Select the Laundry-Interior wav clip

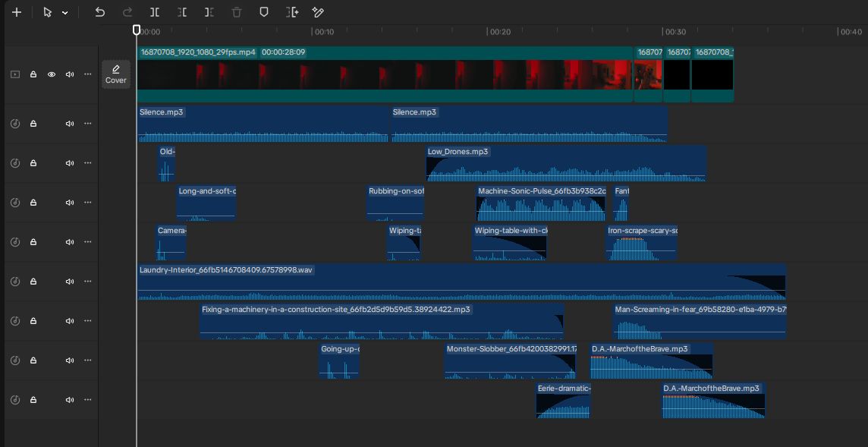click(x=461, y=282)
